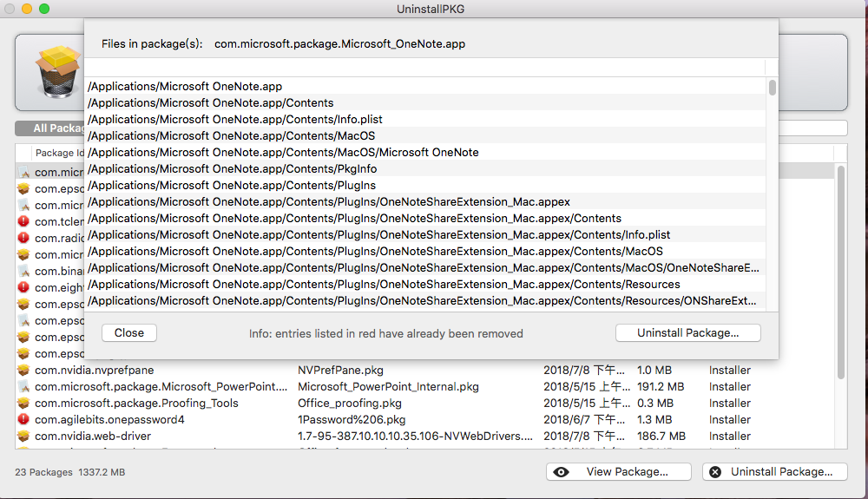The height and width of the screenshot is (499, 868).
Task: Select the Contents/PkgInfo file entry
Action: (425, 168)
